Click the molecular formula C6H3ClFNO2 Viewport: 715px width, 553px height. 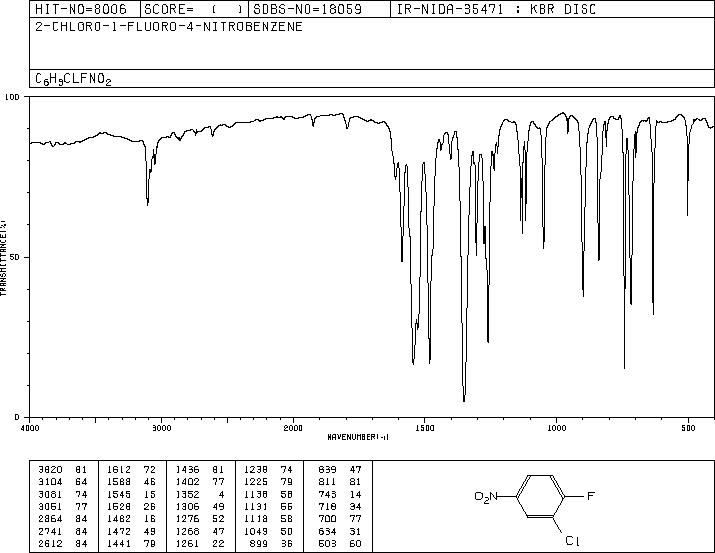pos(73,79)
